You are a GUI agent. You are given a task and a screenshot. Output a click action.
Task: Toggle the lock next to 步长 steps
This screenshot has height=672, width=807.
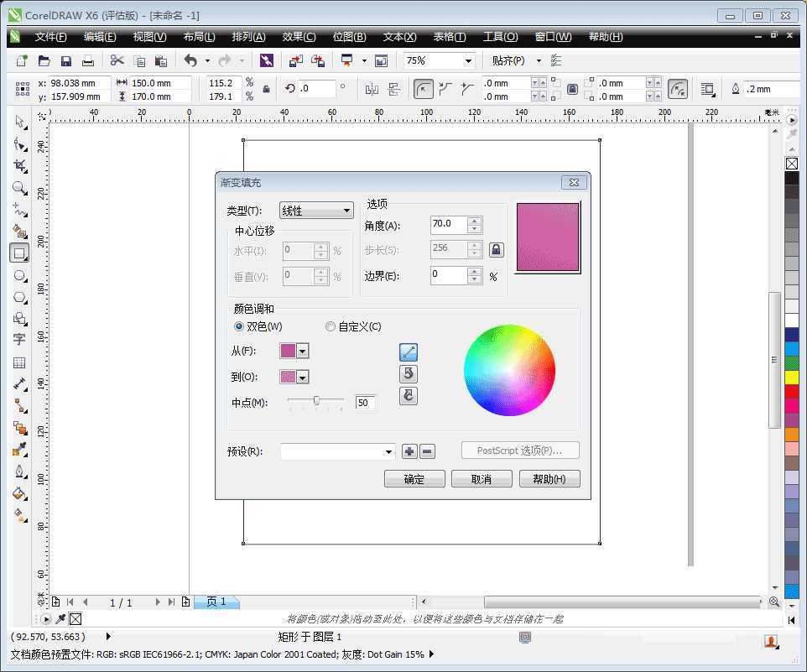pyautogui.click(x=496, y=250)
